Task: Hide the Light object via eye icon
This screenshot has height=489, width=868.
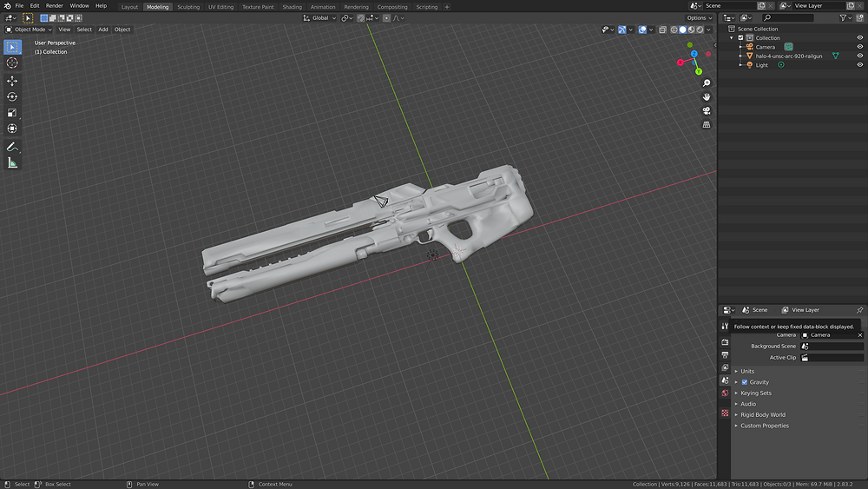Action: coord(859,65)
